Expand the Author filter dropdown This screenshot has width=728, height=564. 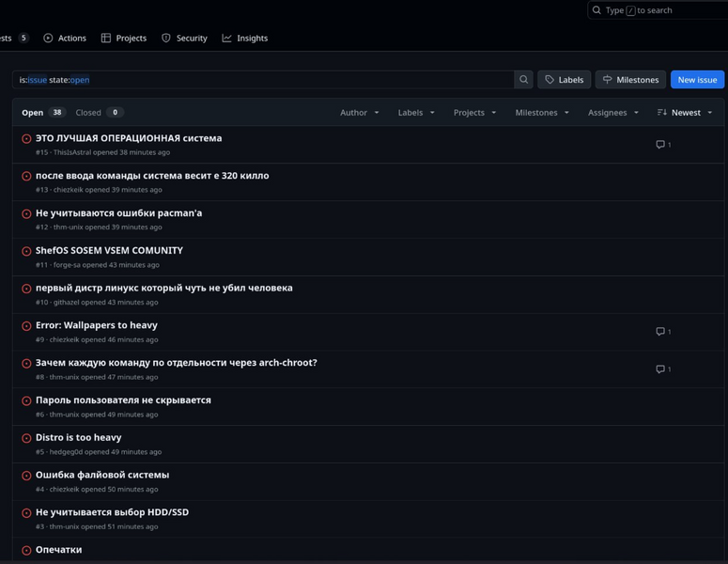tap(359, 113)
